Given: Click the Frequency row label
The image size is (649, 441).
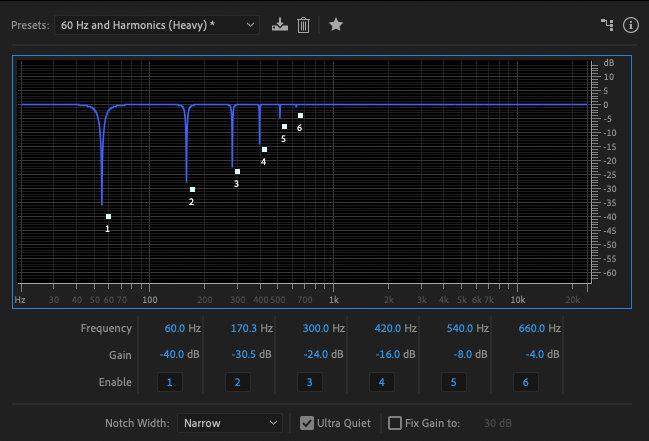Looking at the screenshot, I should pos(106,328).
